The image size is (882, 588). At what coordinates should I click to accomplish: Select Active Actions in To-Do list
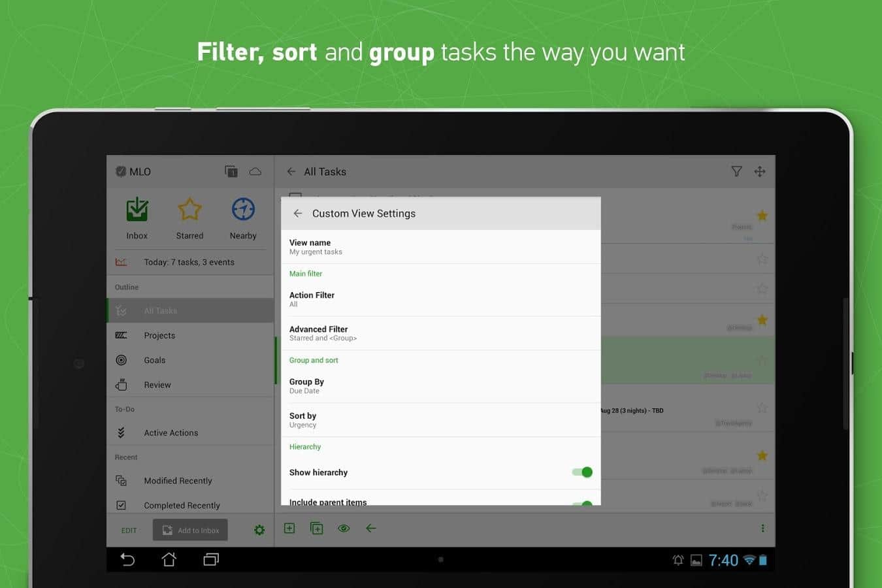pyautogui.click(x=171, y=433)
